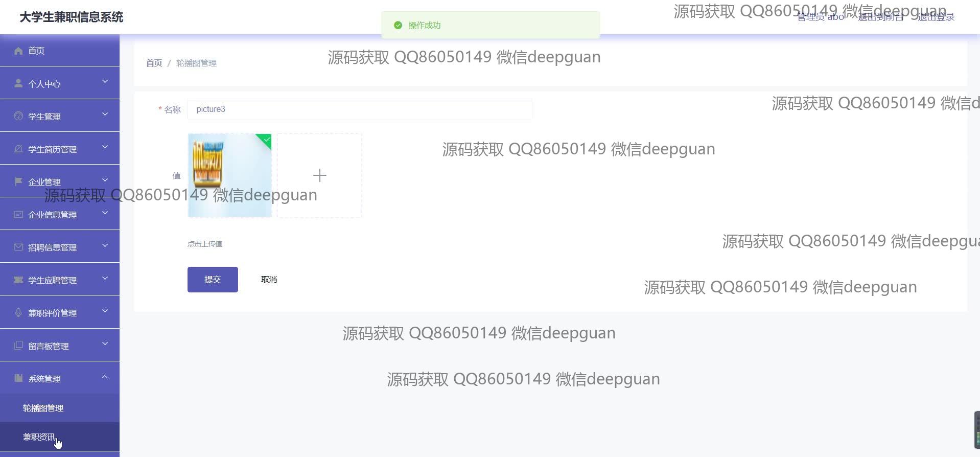Click the 轮播图管理 breadcrumb text
980x457 pixels.
196,63
